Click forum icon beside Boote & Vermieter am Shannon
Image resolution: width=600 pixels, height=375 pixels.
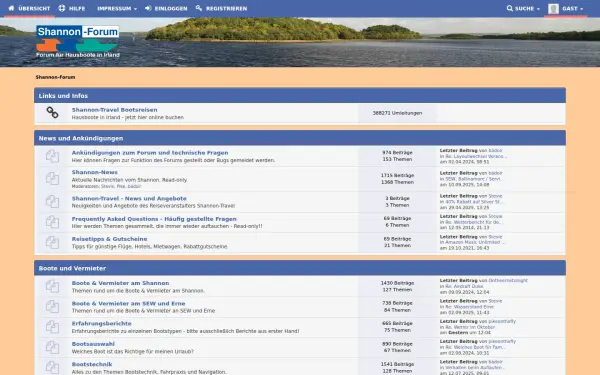[x=52, y=286]
